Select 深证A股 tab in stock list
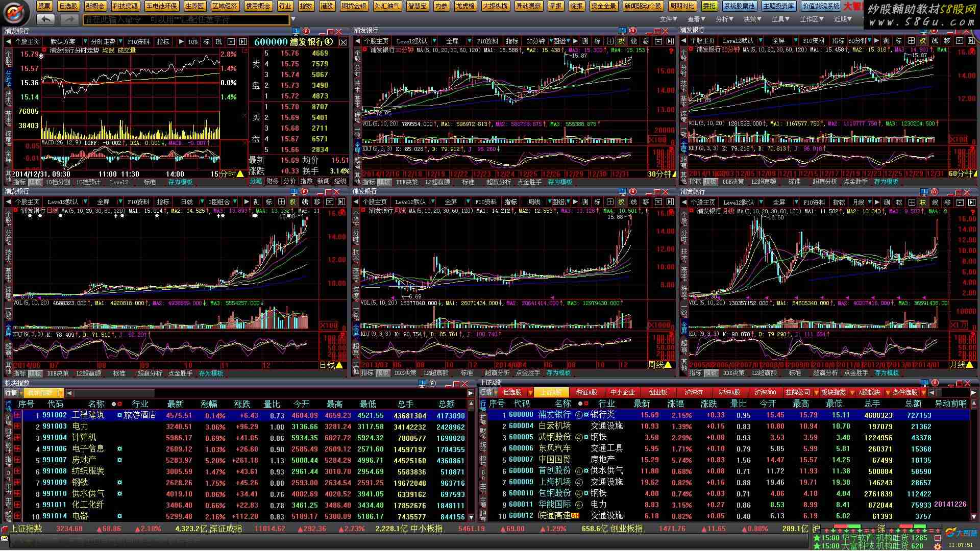980x551 pixels. tap(586, 392)
